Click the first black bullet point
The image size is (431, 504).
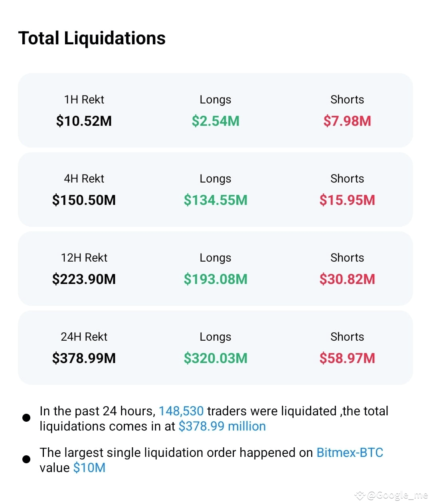point(26,418)
